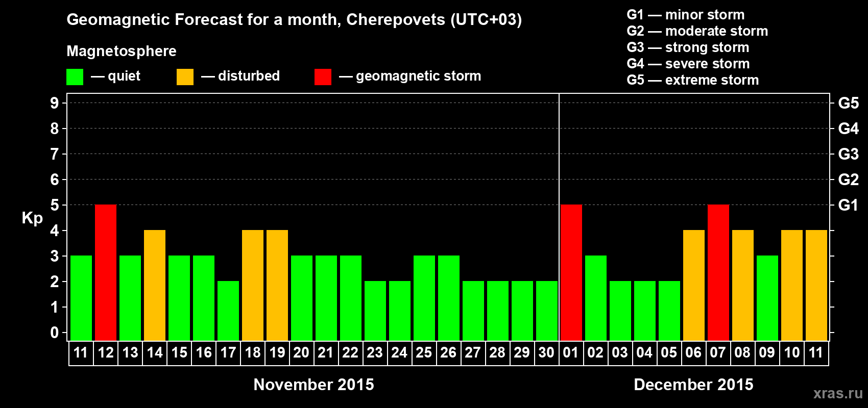Click the orange bar for December 10

coord(792,286)
